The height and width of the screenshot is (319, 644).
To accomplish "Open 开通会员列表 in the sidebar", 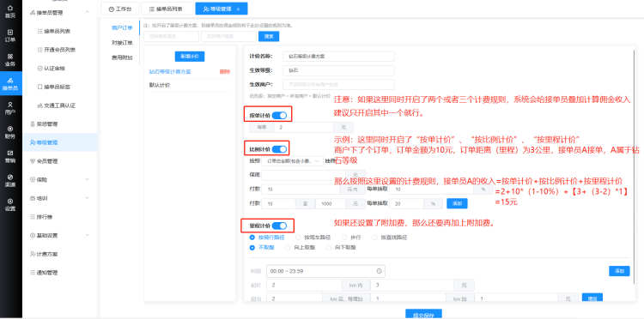I will tap(59, 50).
